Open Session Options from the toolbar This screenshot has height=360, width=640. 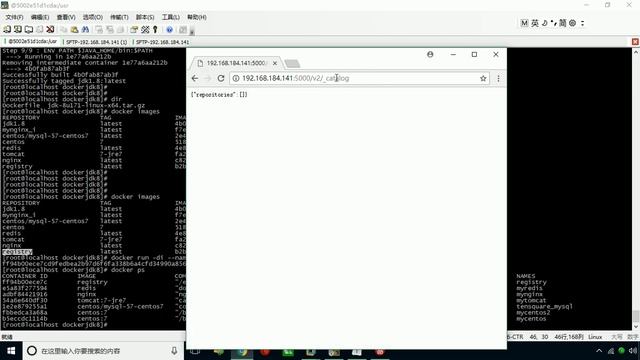(x=134, y=29)
